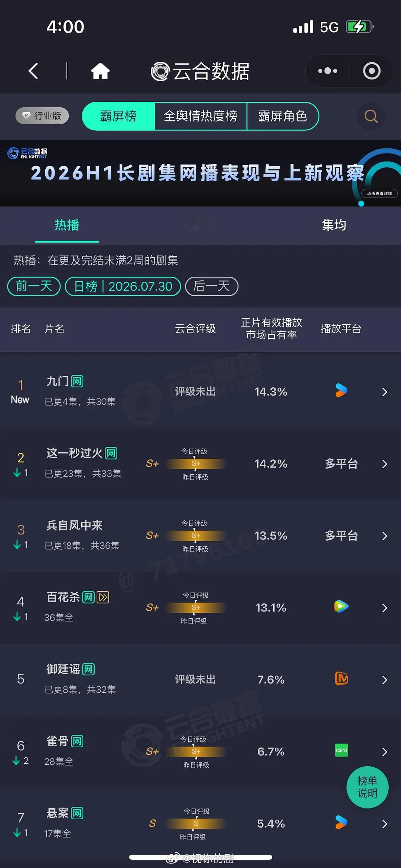This screenshot has width=401, height=868.
Task: Tap the Mango TV icon for 御廷谣
Action: click(341, 679)
